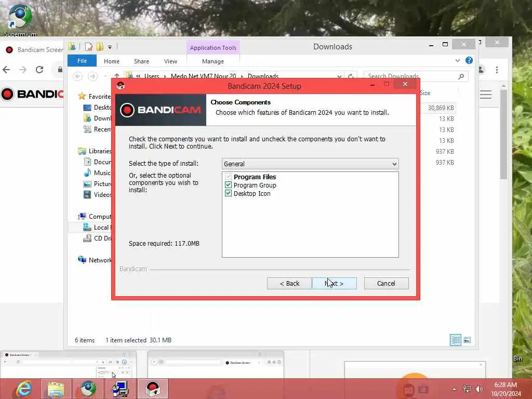Screen dimensions: 532x399
Task: Click the browser page scrollbar
Action: coord(503,134)
